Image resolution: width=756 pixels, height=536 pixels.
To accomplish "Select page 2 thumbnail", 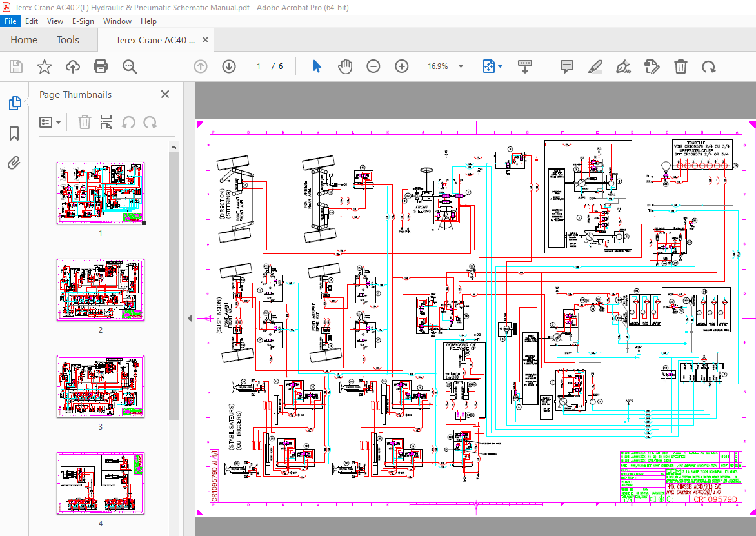I will [x=100, y=290].
